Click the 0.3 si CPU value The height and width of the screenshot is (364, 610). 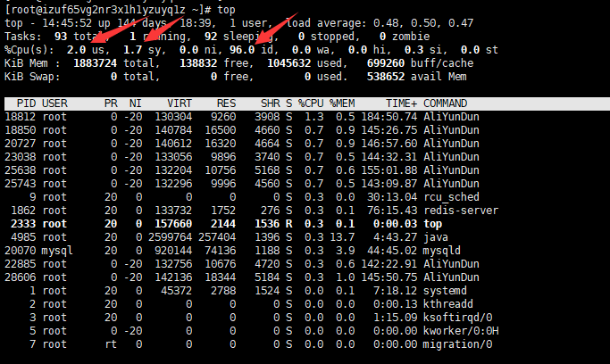pyautogui.click(x=414, y=50)
